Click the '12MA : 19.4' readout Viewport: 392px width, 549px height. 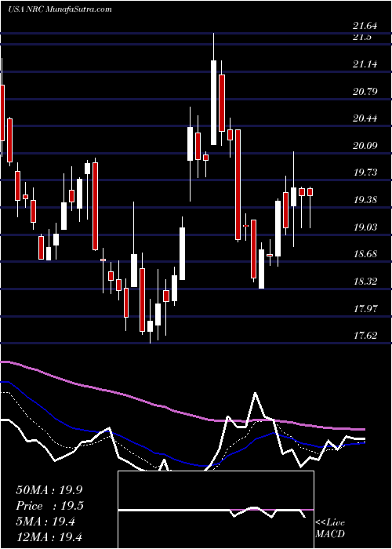click(49, 536)
